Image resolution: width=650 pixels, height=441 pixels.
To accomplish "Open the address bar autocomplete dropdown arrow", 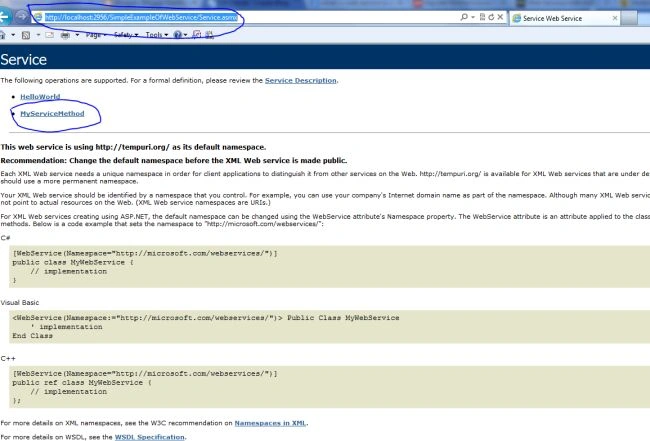I will click(x=473, y=17).
